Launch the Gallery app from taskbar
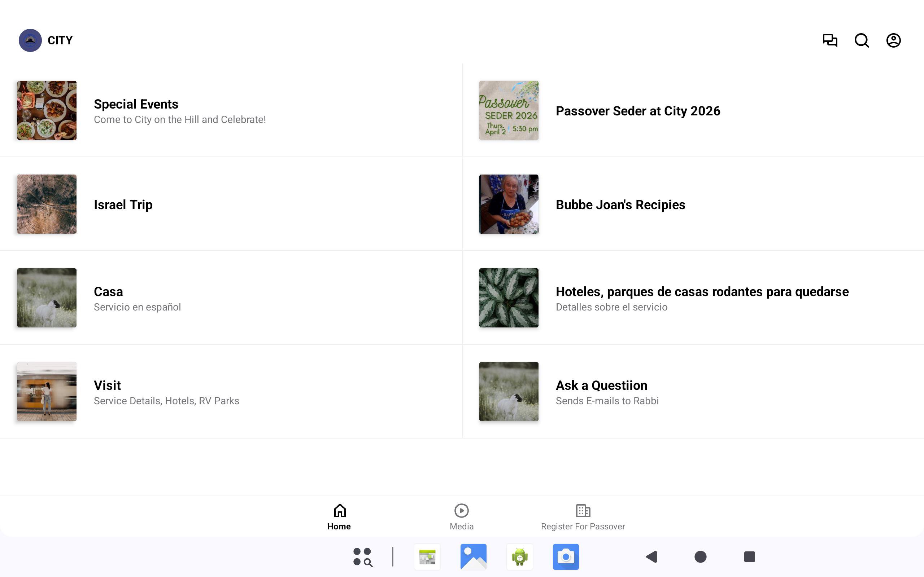 pos(473,557)
